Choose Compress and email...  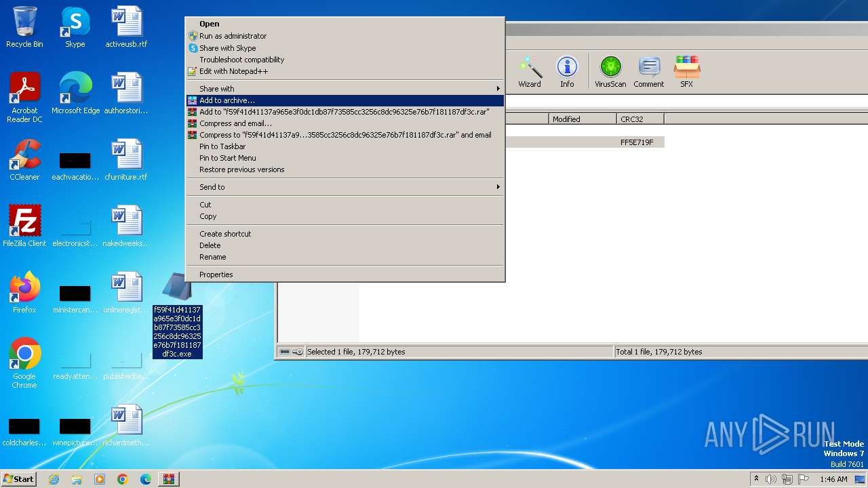point(345,123)
